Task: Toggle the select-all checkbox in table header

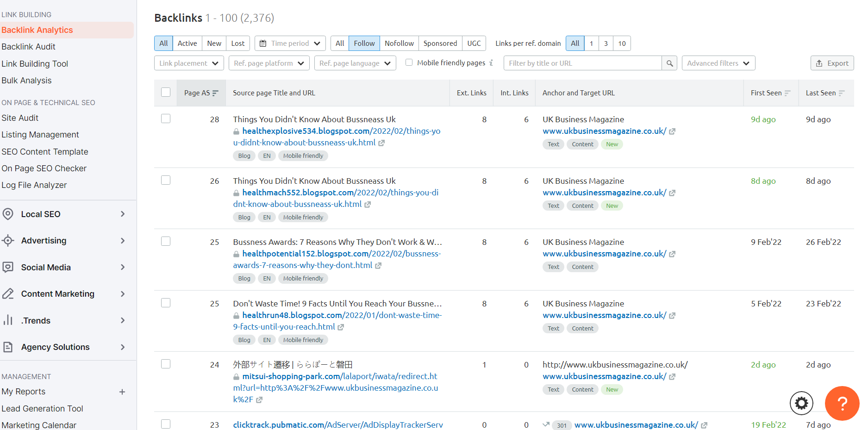Action: click(x=166, y=92)
